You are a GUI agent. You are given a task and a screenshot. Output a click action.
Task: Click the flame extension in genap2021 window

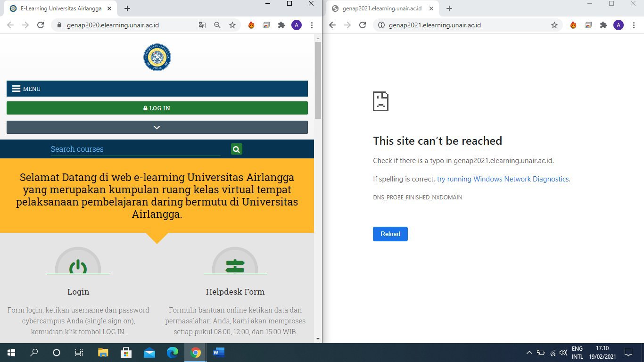(x=573, y=25)
